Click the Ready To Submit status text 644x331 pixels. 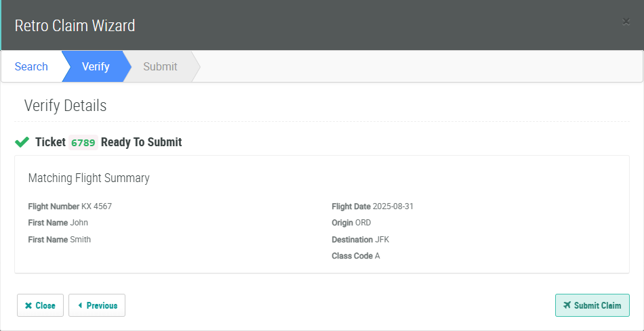point(141,142)
